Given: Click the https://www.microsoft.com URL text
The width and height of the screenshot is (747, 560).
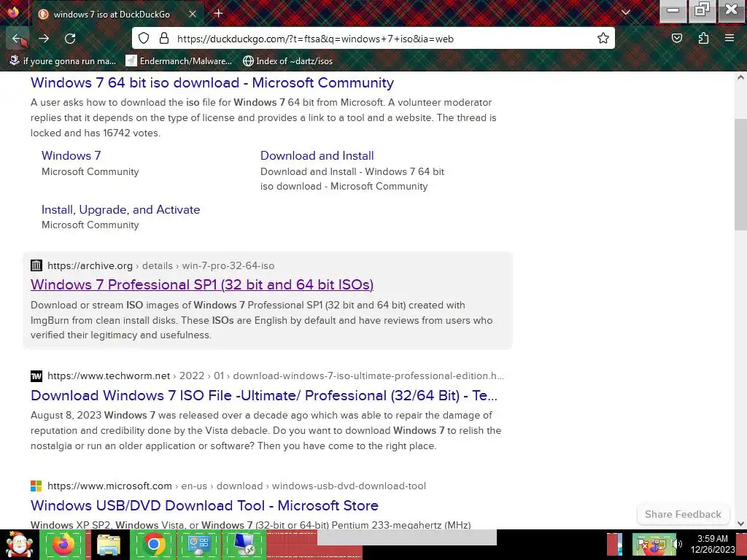Looking at the screenshot, I should (x=109, y=486).
